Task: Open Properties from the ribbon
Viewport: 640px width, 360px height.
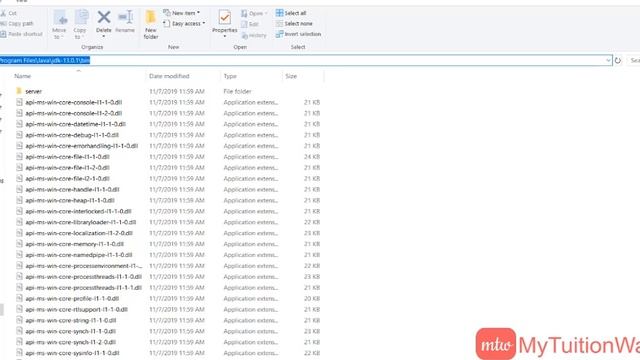Action: point(224,24)
